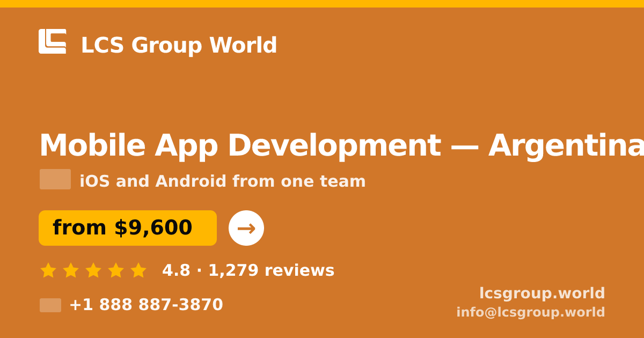Click the Mobile App Development — Argentina headline
This screenshot has height=338, width=644.
pyautogui.click(x=341, y=146)
